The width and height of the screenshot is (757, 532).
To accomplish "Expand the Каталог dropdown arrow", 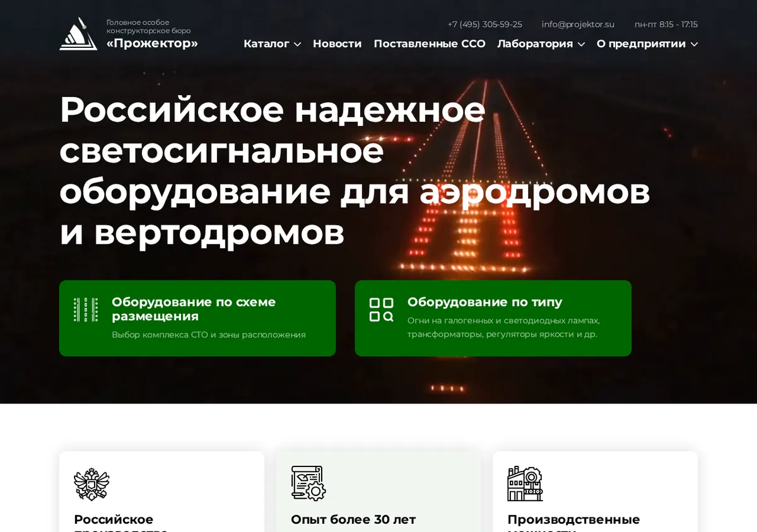I will pos(298,44).
